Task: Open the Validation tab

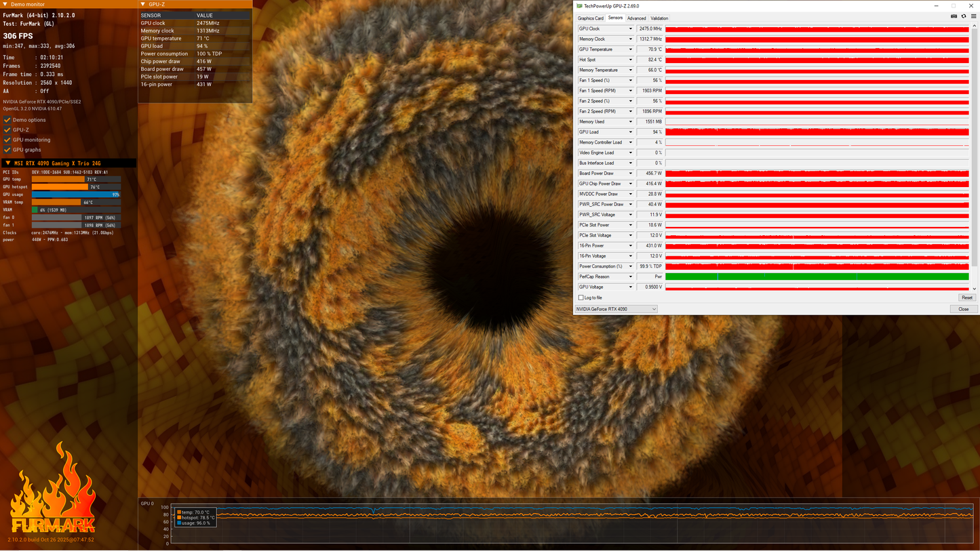Action: 659,18
